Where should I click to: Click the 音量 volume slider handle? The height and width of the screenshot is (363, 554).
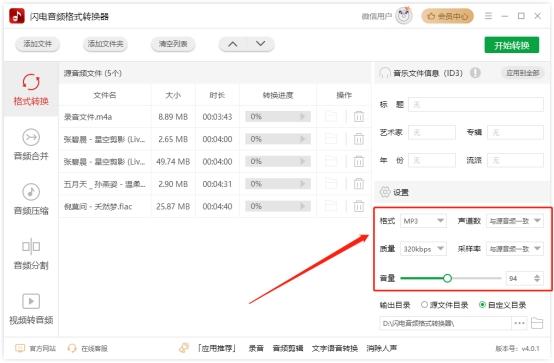point(447,278)
